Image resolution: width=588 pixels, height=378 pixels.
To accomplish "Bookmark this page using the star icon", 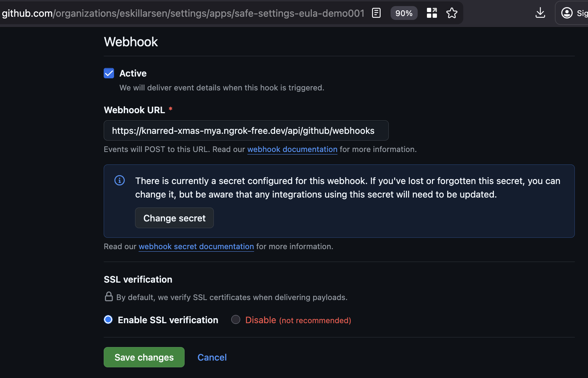I will 452,13.
